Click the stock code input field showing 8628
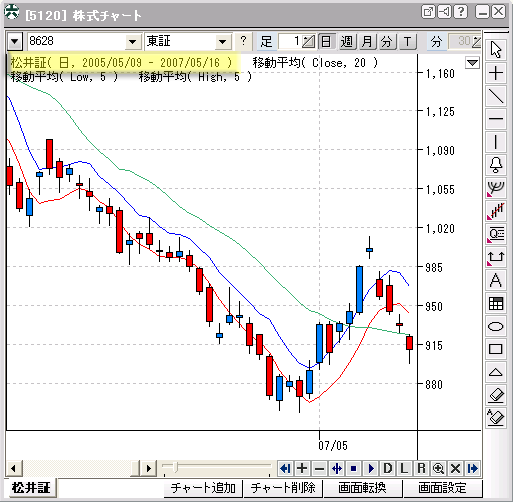The height and width of the screenshot is (502, 513). 77,42
